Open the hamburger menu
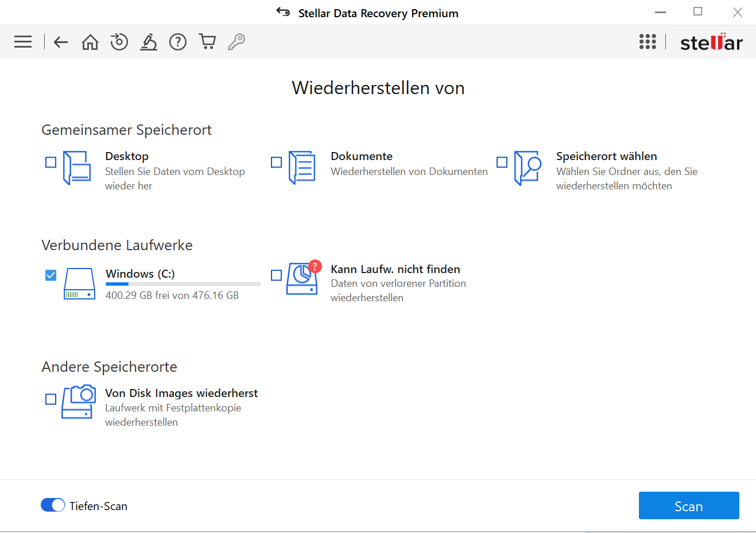The image size is (756, 533). click(23, 42)
